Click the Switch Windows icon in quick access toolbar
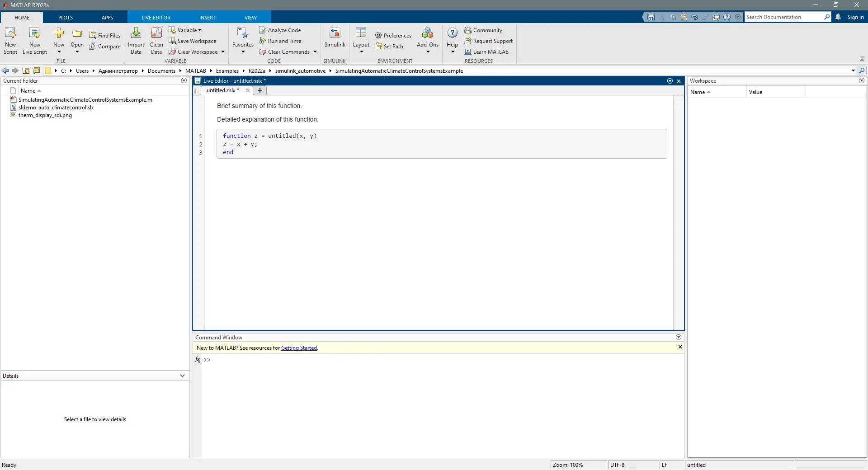Image resolution: width=868 pixels, height=470 pixels. point(716,17)
